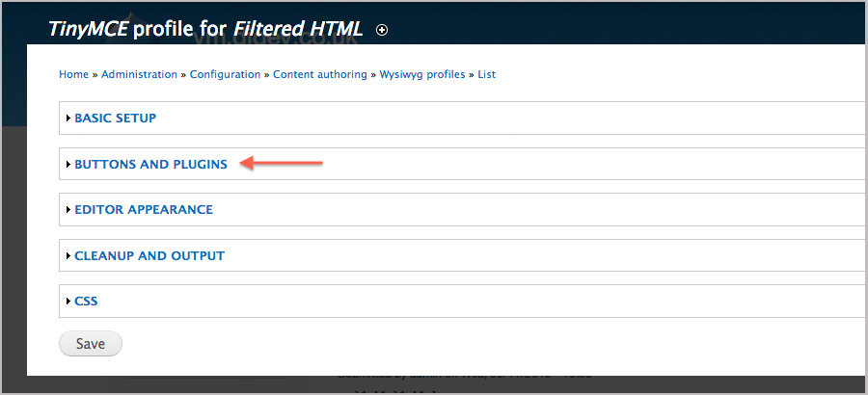Viewport: 868px width, 395px height.
Task: Expand Editor Appearance via its arrow
Action: coord(68,210)
